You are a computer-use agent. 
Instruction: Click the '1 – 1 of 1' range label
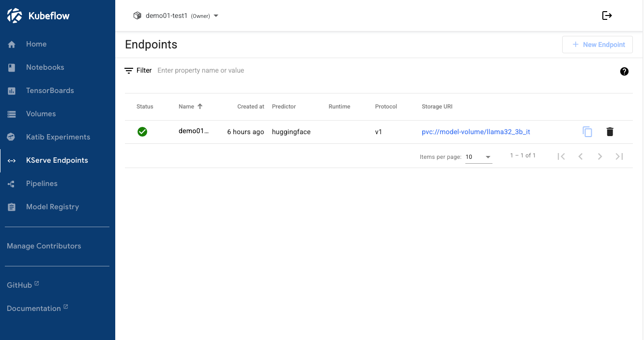pyautogui.click(x=523, y=155)
